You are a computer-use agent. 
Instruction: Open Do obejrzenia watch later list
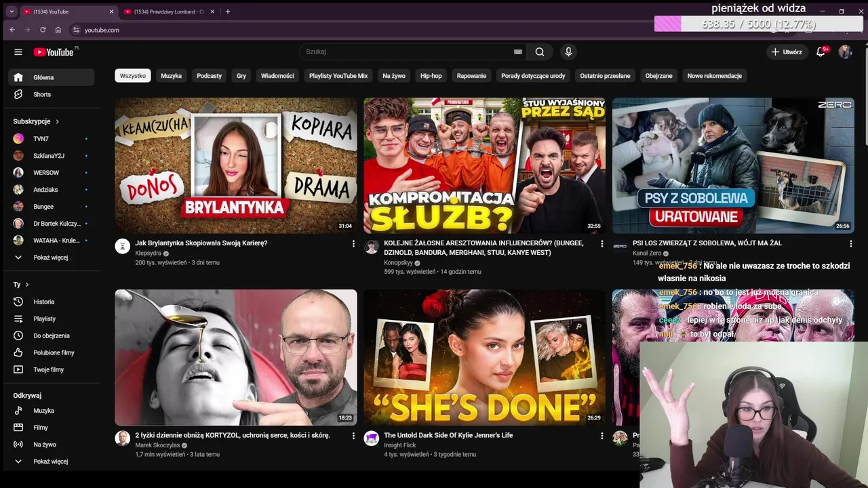tap(52, 335)
